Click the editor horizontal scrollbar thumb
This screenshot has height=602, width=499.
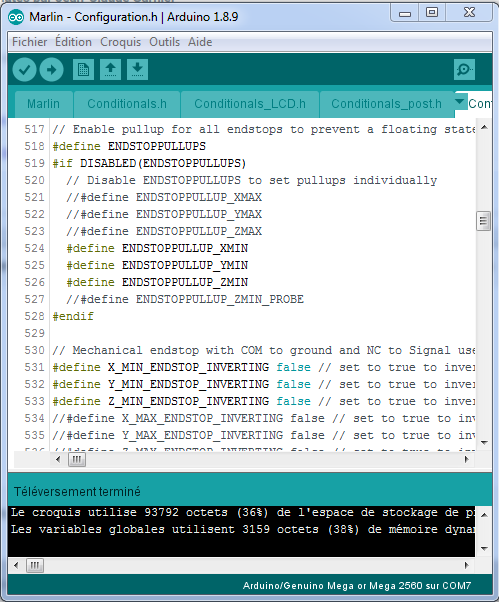[x=77, y=459]
